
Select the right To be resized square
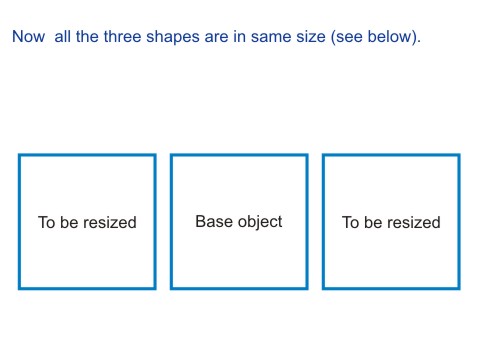tap(391, 222)
